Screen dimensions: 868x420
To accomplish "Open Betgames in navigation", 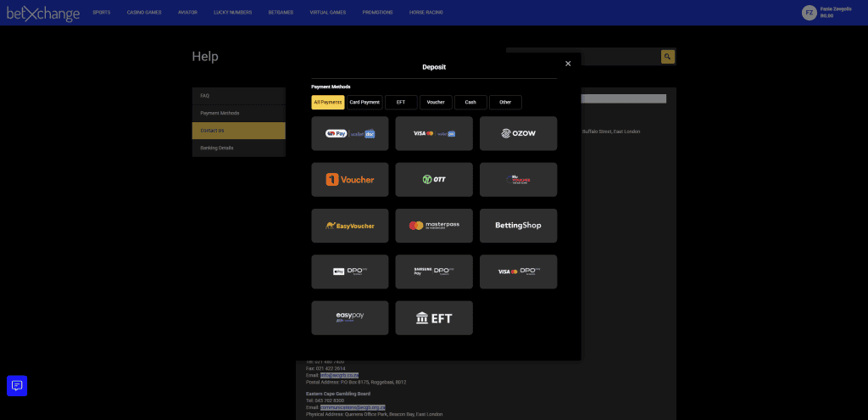I will point(281,13).
